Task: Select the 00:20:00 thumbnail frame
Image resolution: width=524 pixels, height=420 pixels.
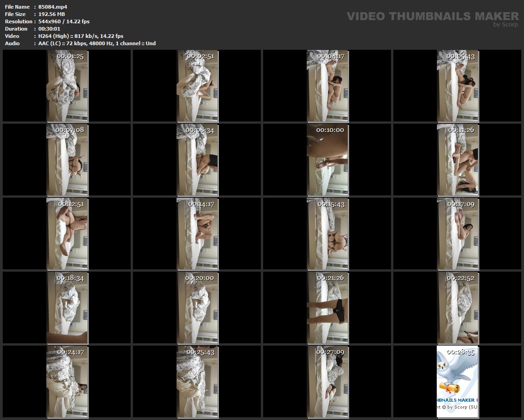Action: (x=197, y=308)
